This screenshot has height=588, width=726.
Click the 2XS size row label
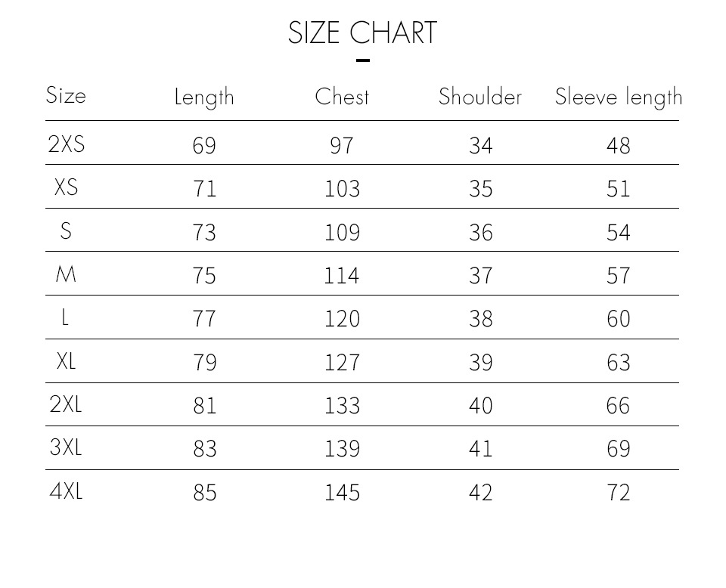[67, 144]
